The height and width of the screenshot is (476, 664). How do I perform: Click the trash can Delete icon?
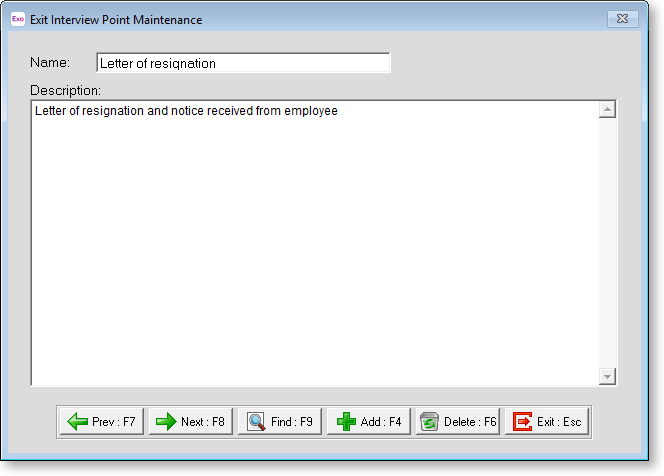point(430,422)
